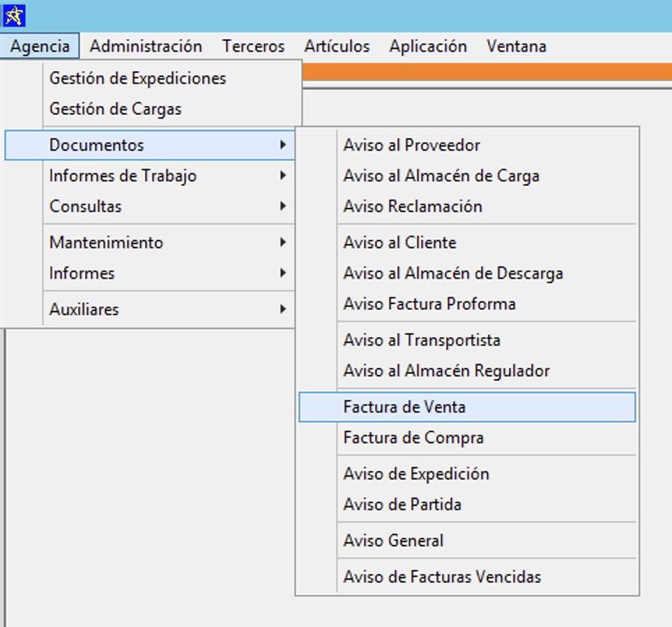Image resolution: width=672 pixels, height=627 pixels.
Task: Choose Aviso al Proveedor
Action: [411, 145]
